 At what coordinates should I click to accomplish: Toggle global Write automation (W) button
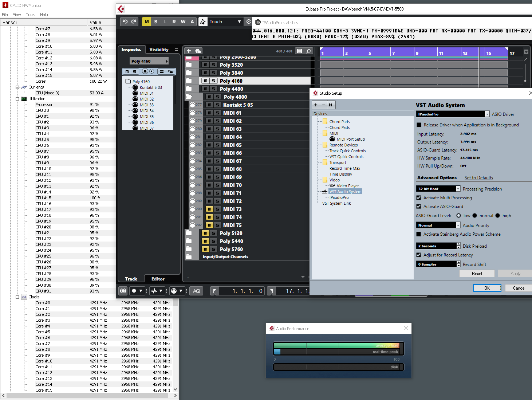click(x=183, y=21)
